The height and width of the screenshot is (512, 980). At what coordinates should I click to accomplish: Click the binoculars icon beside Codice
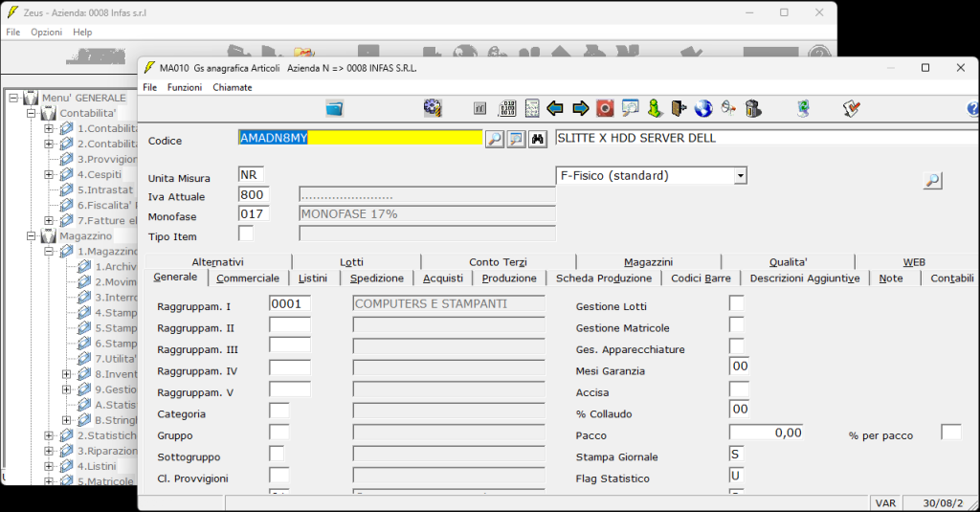coord(538,139)
